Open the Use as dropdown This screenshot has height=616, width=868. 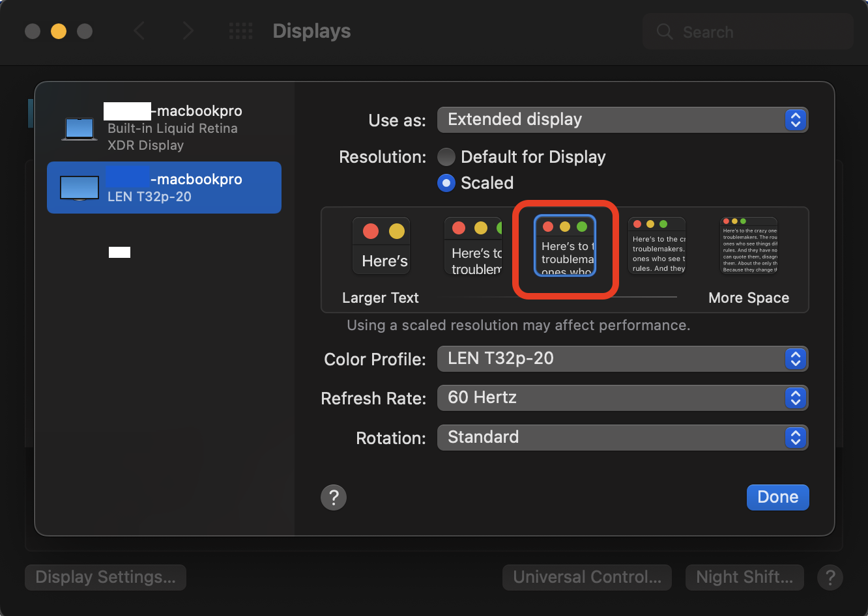pos(795,119)
